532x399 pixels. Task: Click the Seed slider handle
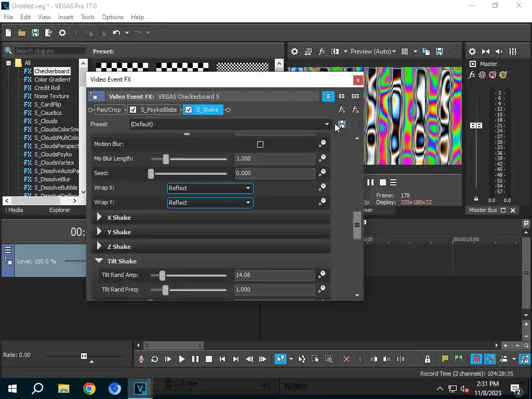tap(151, 174)
